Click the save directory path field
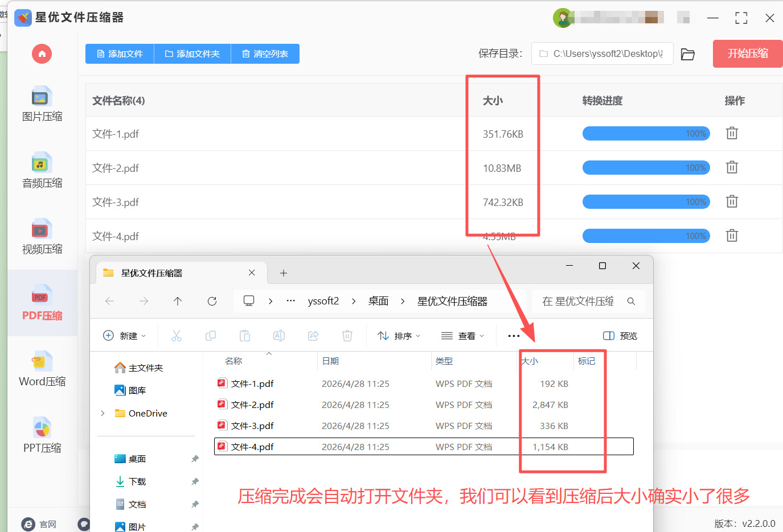This screenshot has height=532, width=783. click(x=602, y=53)
